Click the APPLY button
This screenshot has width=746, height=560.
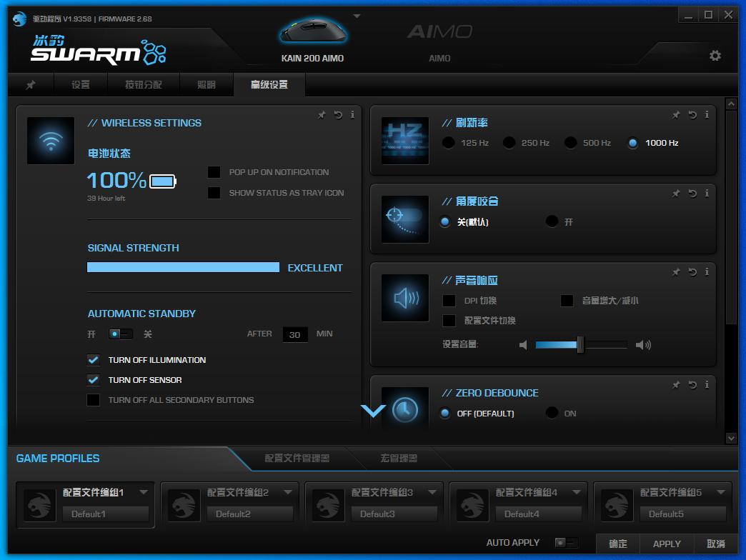pyautogui.click(x=665, y=544)
